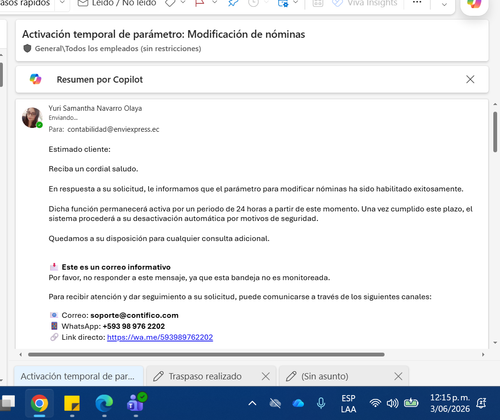The height and width of the screenshot is (420, 500).
Task: Open the categorize tag dropdown arrow
Action: click(x=183, y=3)
